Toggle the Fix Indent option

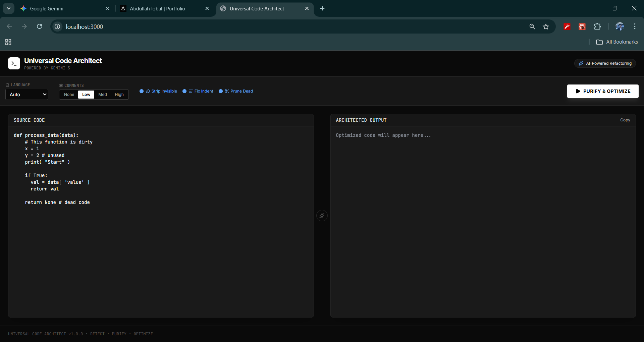click(x=198, y=91)
